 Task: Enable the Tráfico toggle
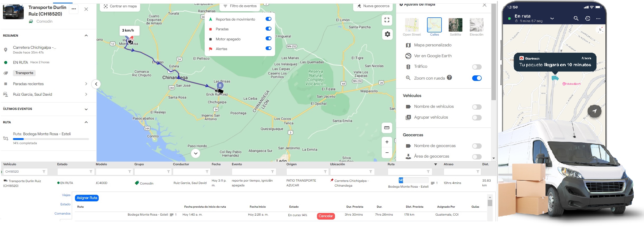(x=477, y=67)
